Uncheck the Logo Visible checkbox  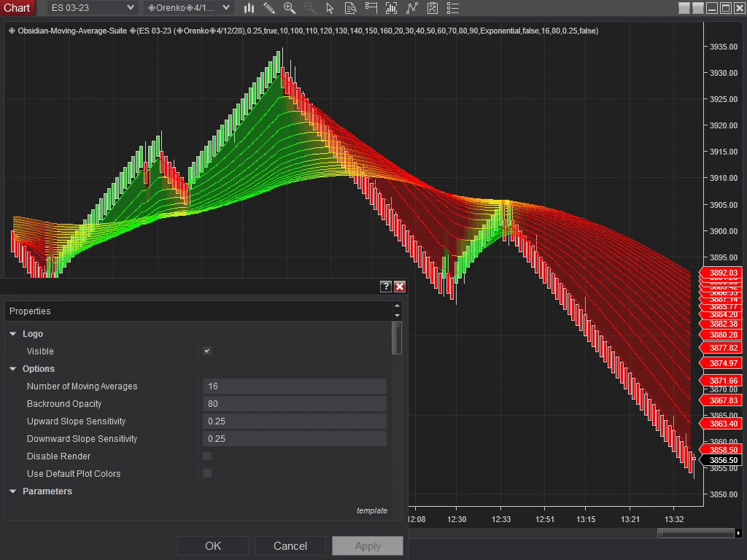click(206, 351)
